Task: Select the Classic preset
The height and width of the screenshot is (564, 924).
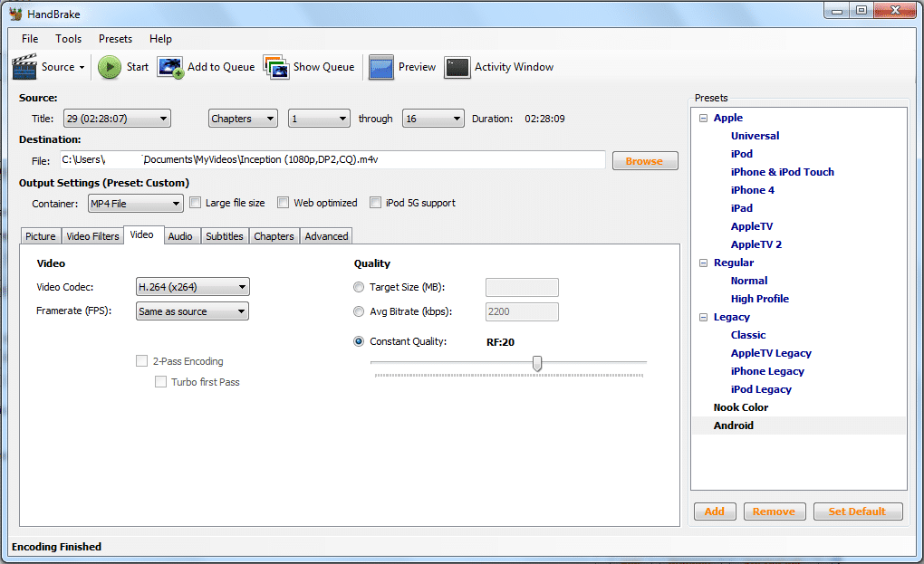Action: point(748,335)
